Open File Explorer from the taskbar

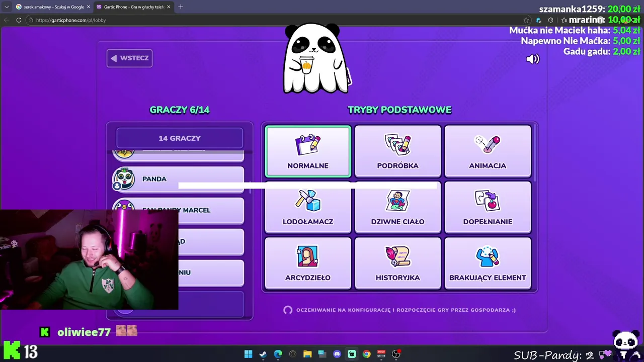click(307, 354)
